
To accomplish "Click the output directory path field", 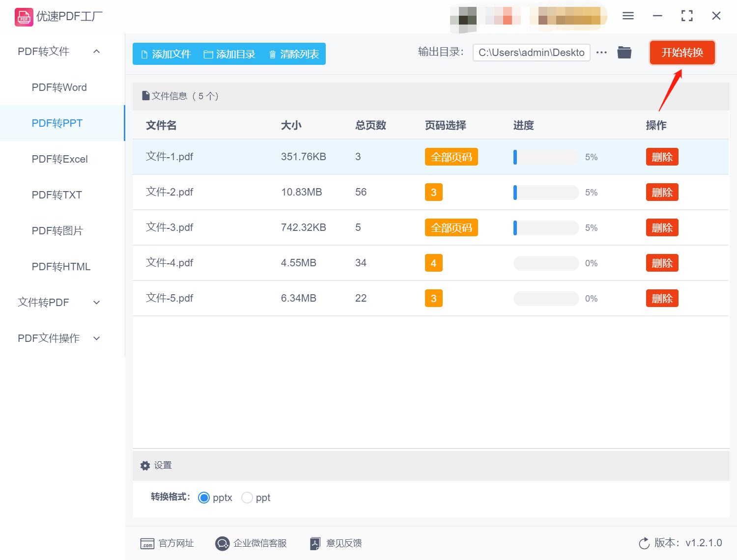I will pyautogui.click(x=531, y=52).
